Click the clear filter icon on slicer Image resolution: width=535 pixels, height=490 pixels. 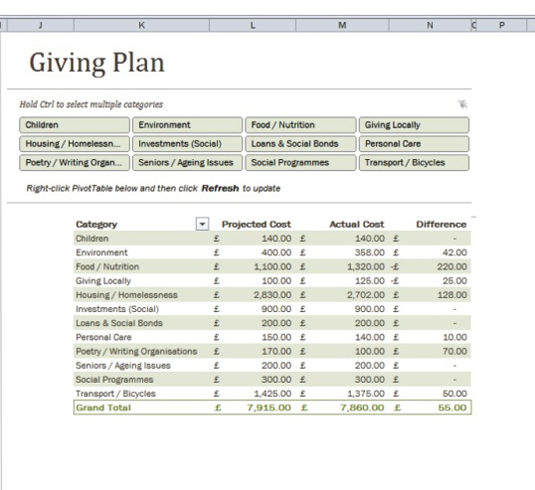(x=462, y=104)
